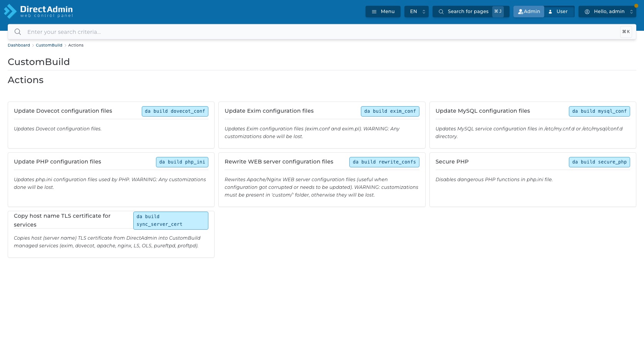This screenshot has width=644, height=362.
Task: Click the magnifier icon in Search for pages
Action: coord(441,12)
